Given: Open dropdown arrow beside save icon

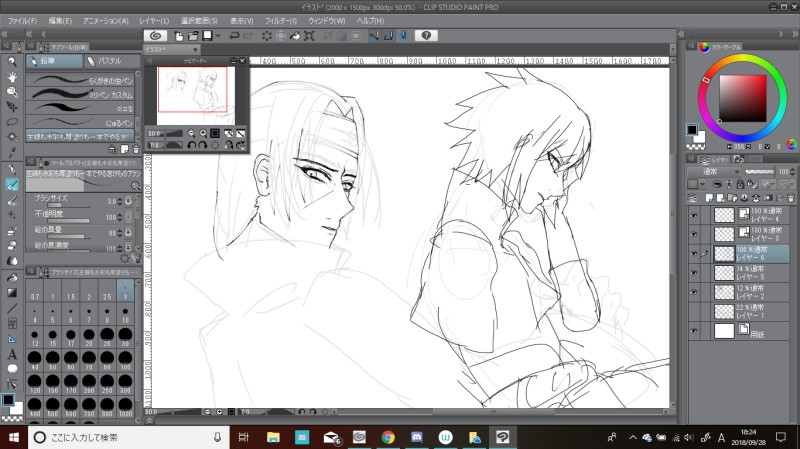Looking at the screenshot, I should (217, 35).
